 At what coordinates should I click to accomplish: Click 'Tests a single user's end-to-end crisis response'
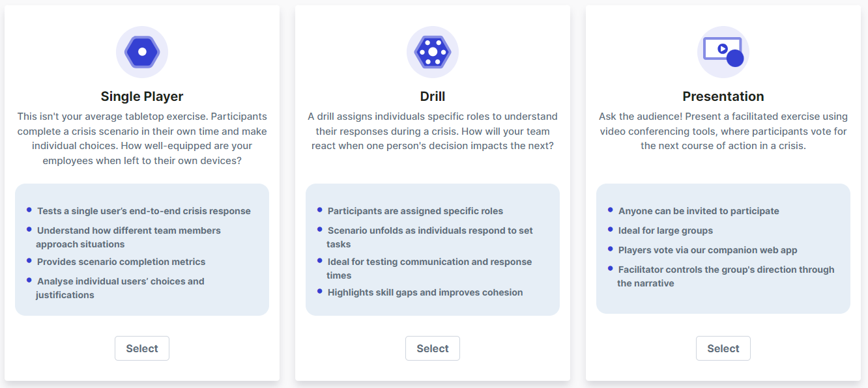tap(143, 211)
